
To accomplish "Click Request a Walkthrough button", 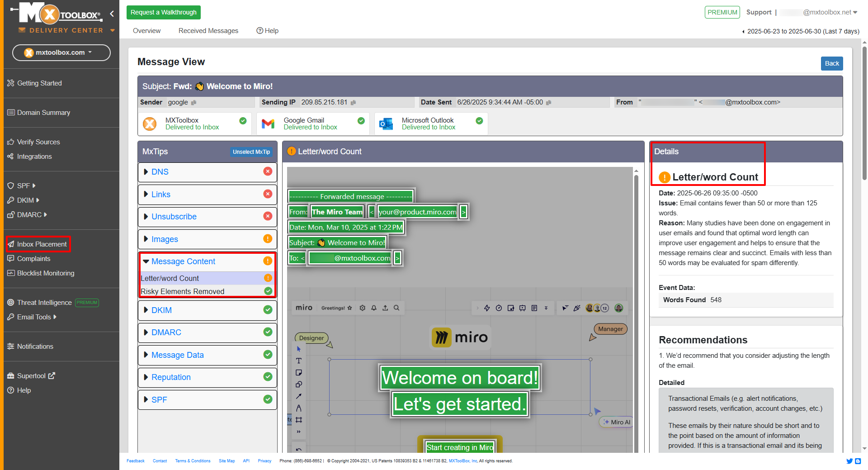I will click(x=163, y=12).
